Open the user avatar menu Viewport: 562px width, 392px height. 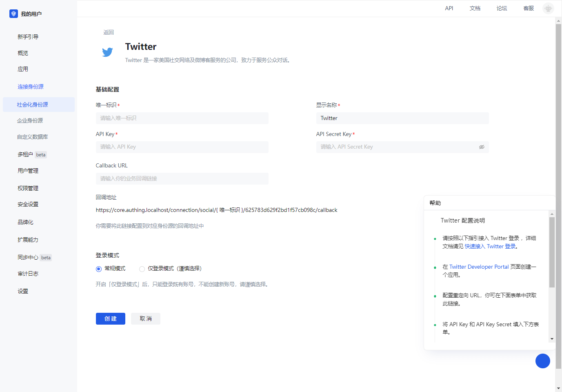coord(548,8)
